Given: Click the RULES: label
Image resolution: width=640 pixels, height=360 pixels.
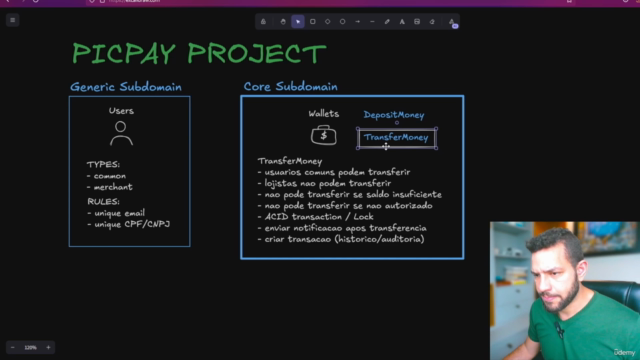Looking at the screenshot, I should tap(103, 202).
